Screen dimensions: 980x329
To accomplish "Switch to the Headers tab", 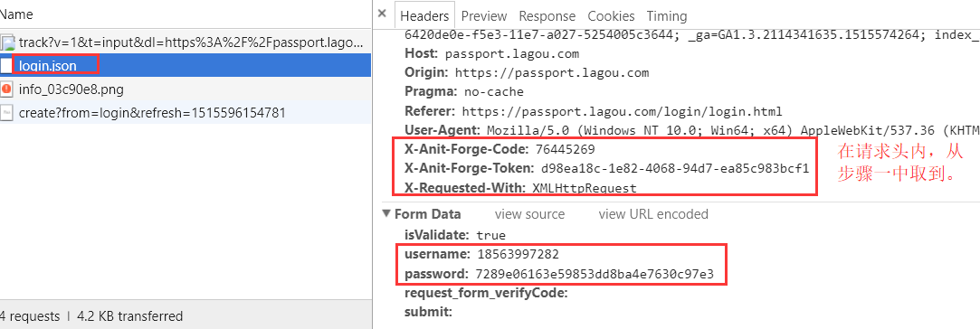I will [425, 16].
